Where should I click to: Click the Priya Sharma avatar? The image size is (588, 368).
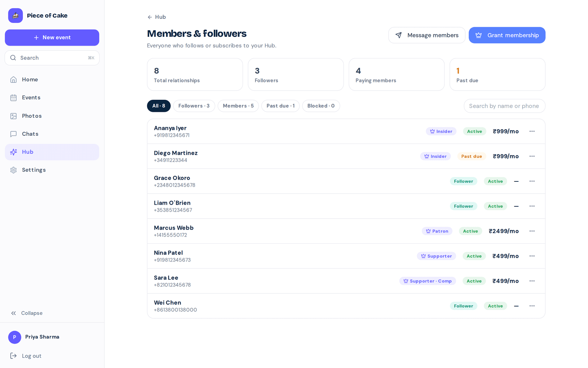click(15, 337)
